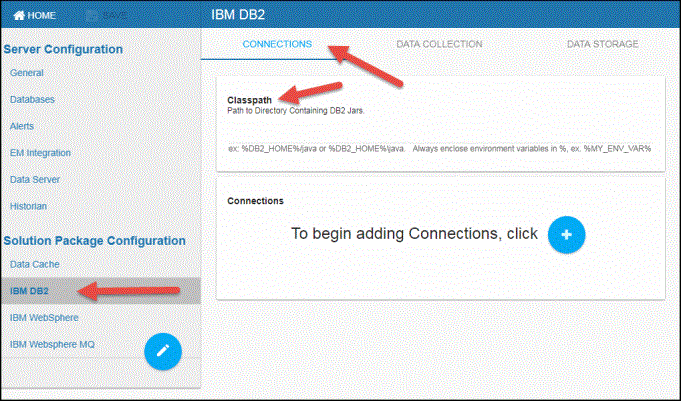This screenshot has width=681, height=401.
Task: Navigate to EM Integration settings
Action: click(40, 153)
